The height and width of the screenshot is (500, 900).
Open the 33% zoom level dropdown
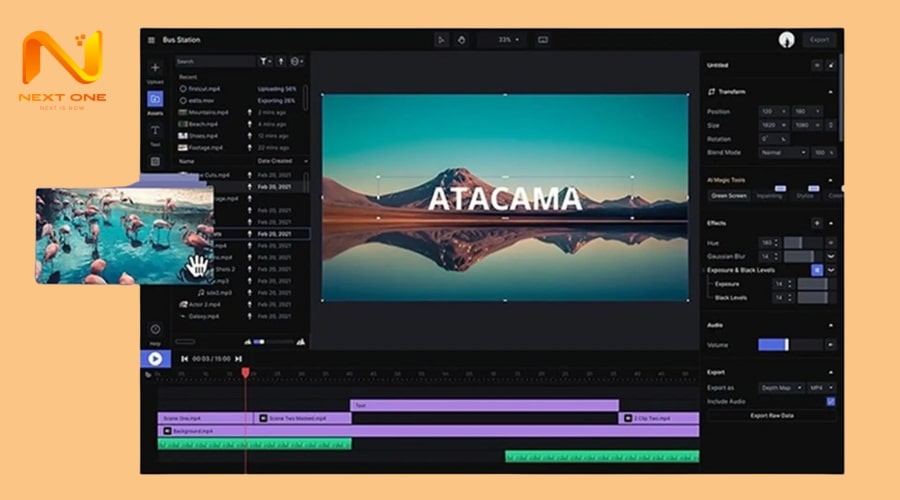(508, 40)
